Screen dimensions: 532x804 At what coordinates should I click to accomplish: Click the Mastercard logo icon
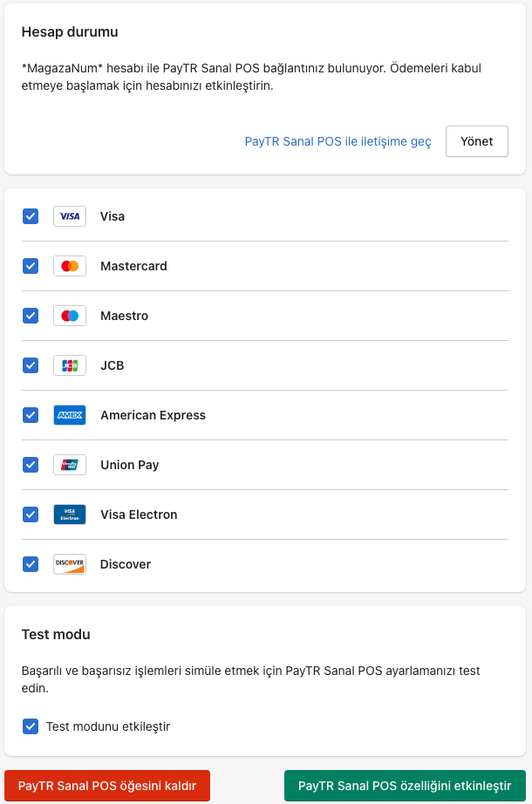click(70, 266)
